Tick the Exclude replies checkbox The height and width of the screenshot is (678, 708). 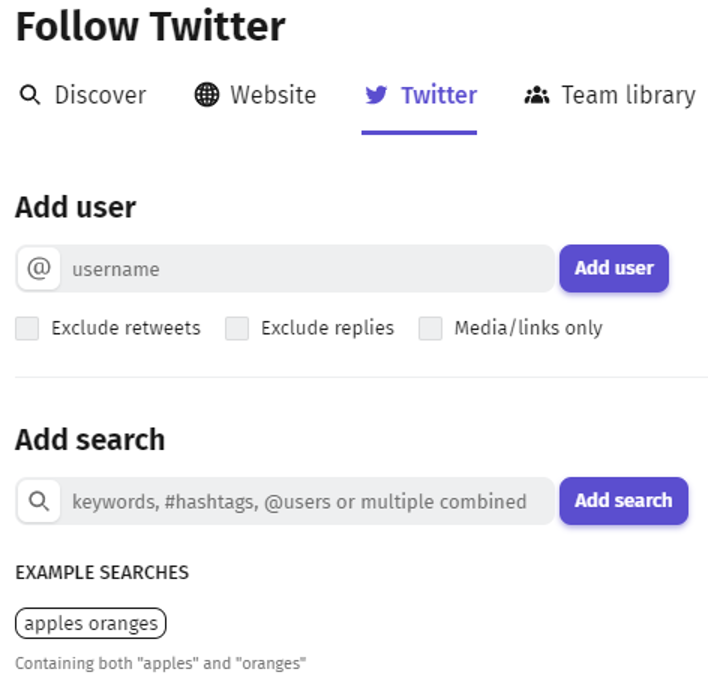tap(237, 328)
